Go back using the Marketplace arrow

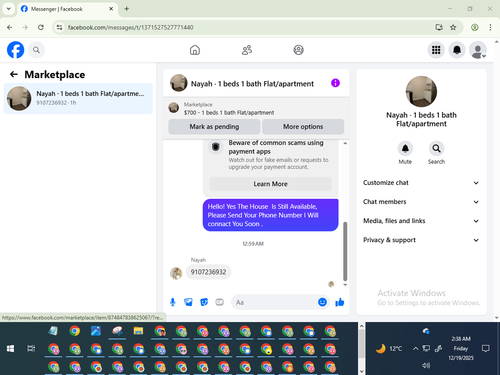[14, 74]
